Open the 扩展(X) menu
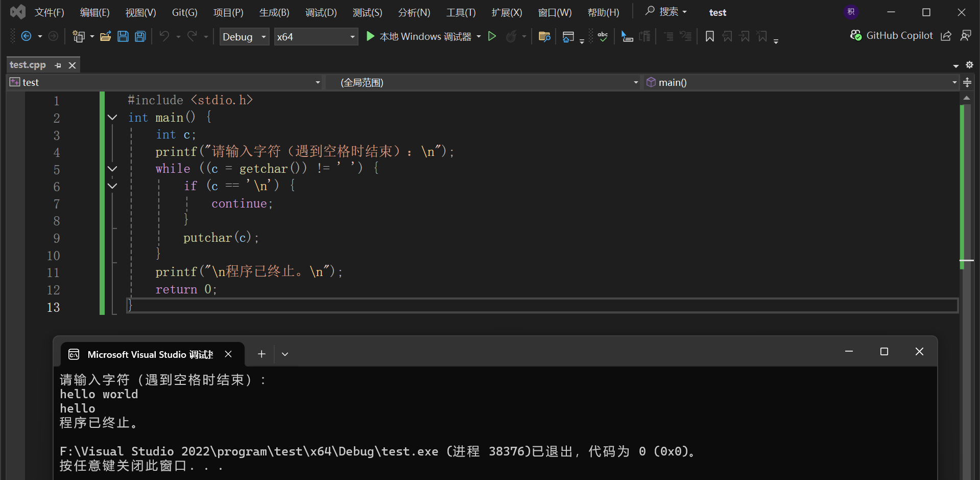 point(507,12)
